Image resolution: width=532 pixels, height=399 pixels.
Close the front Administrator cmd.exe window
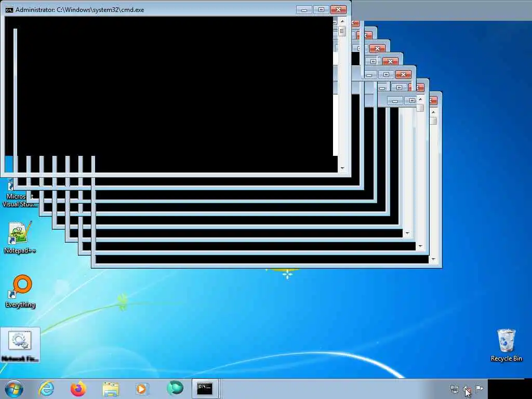(338, 10)
